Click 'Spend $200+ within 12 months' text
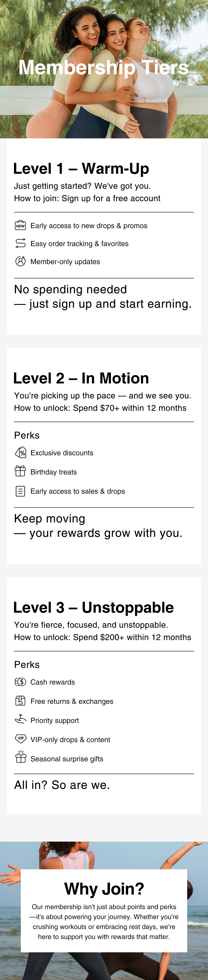 tap(132, 637)
